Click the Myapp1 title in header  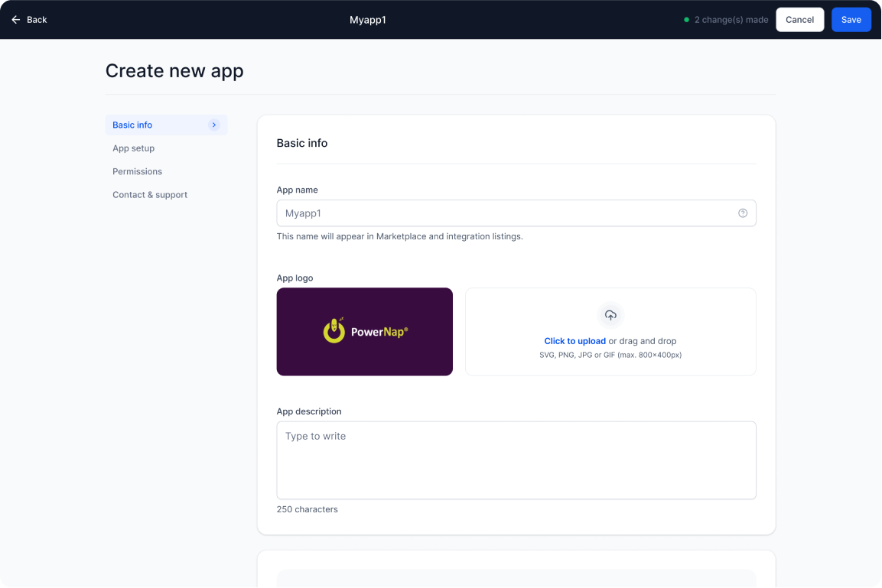[368, 20]
